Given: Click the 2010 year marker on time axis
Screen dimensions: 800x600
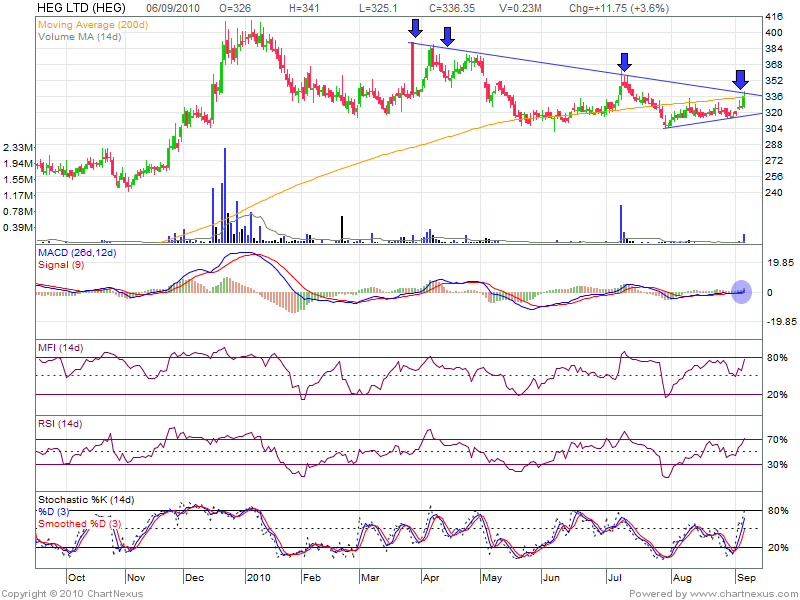Looking at the screenshot, I should [x=259, y=578].
